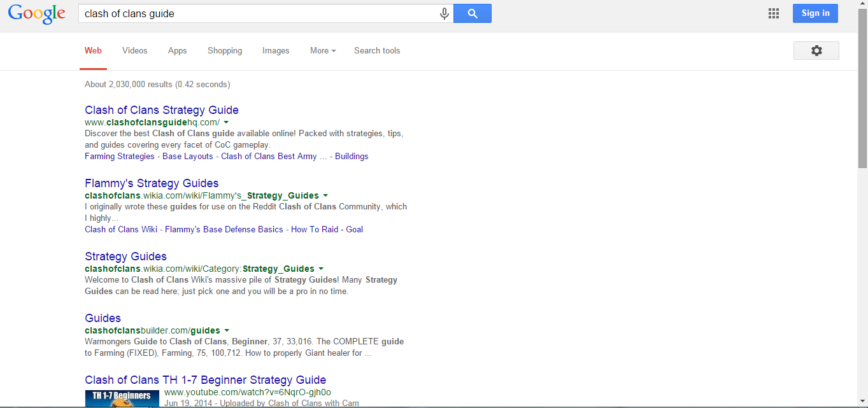Open Flammy's Strategy Guides result

pos(152,183)
